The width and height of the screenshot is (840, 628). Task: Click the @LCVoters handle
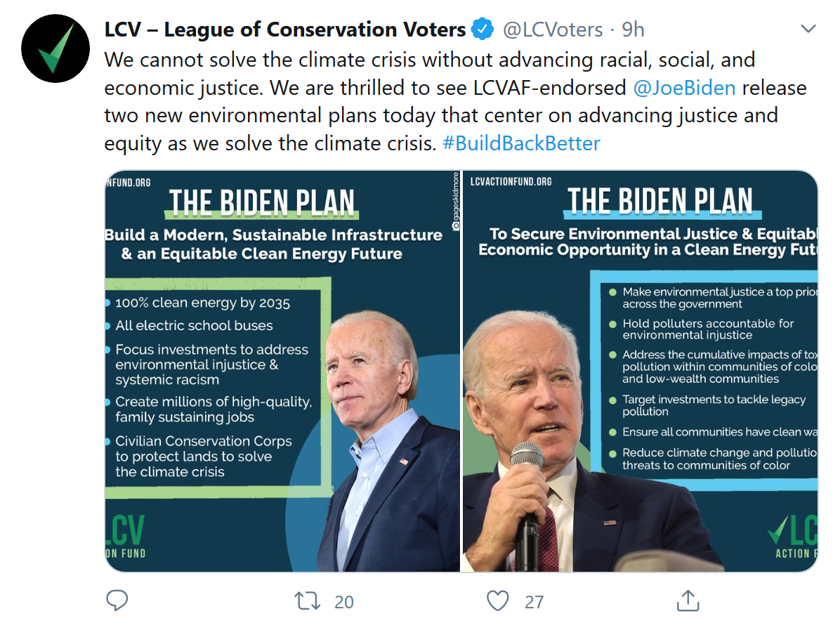click(x=552, y=30)
